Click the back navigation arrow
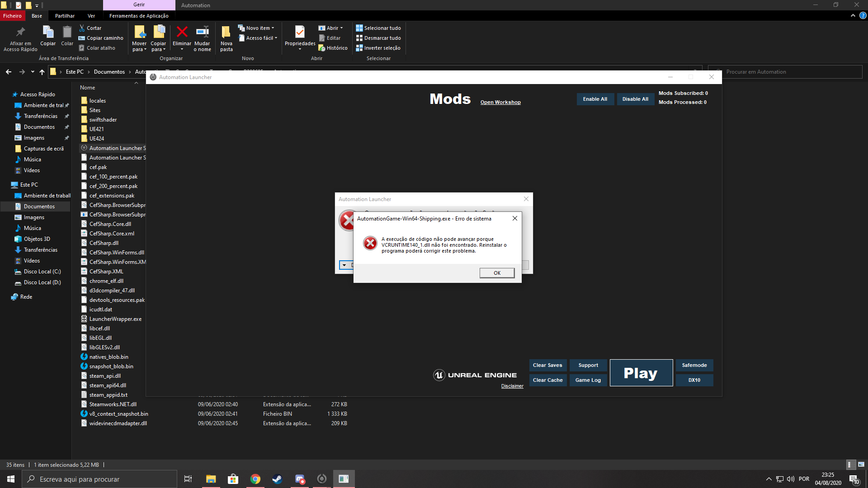This screenshot has height=488, width=868. coord(9,72)
